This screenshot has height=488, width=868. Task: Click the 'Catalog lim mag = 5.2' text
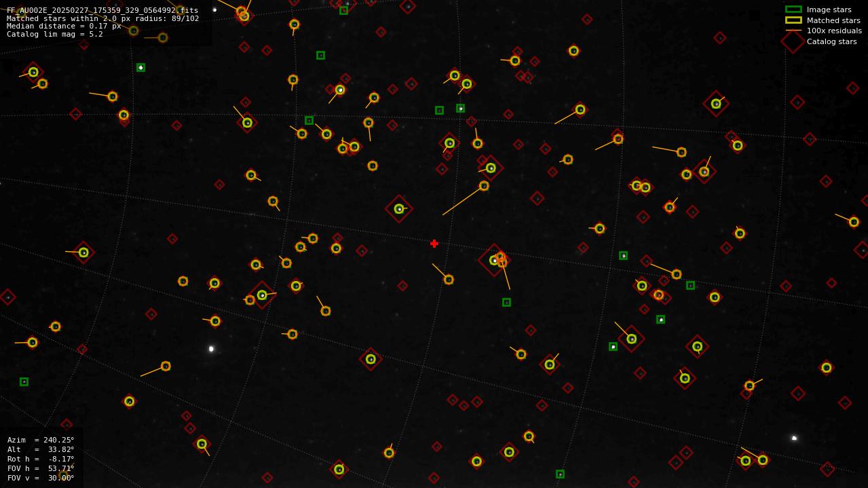pyautogui.click(x=55, y=35)
